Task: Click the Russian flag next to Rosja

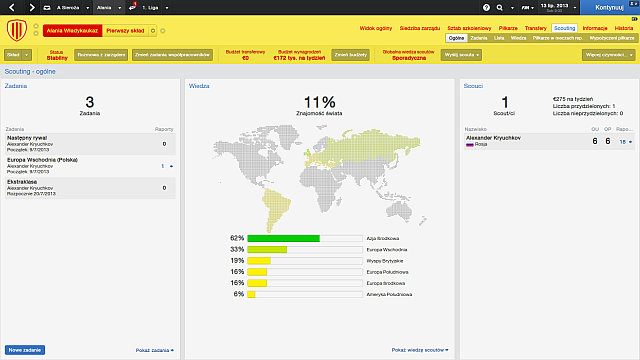Action: 470,144
